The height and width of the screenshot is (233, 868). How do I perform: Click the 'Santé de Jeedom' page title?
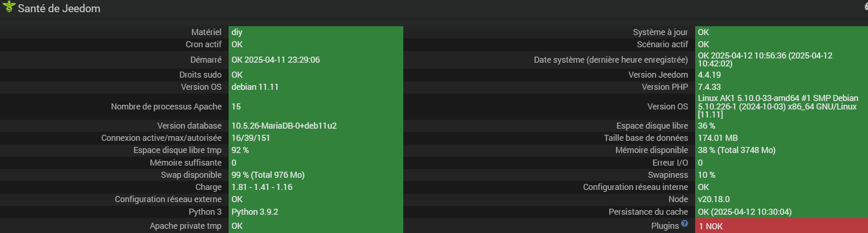tap(59, 8)
